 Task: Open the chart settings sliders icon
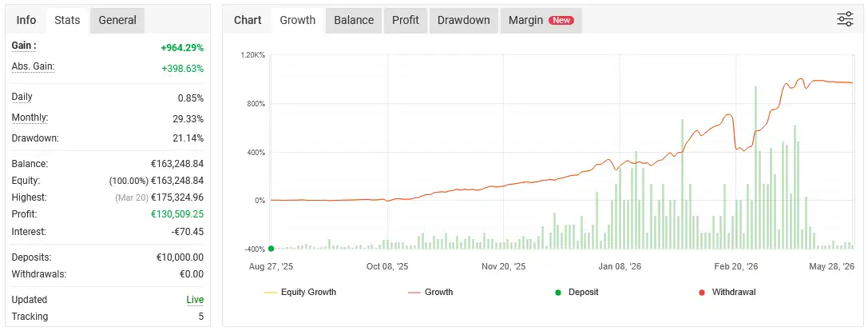pos(845,19)
